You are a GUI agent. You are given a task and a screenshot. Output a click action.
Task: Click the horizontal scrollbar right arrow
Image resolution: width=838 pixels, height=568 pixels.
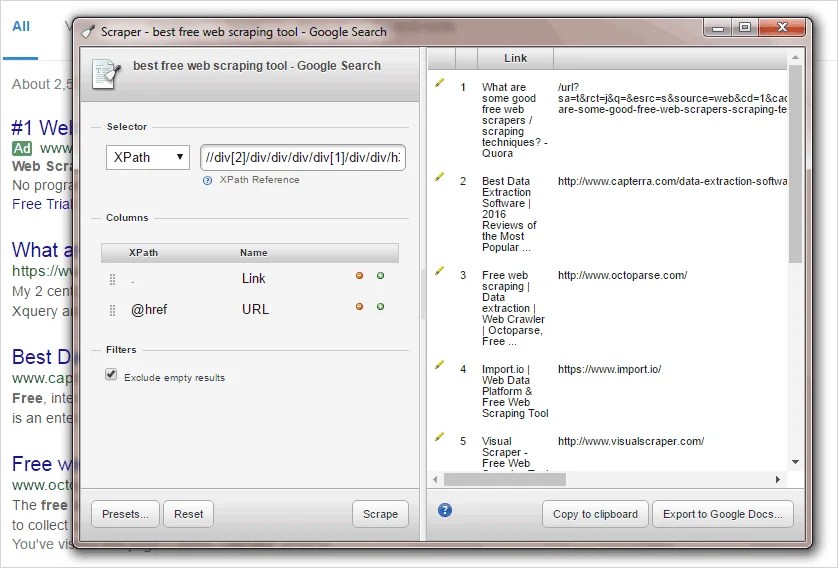coord(778,480)
